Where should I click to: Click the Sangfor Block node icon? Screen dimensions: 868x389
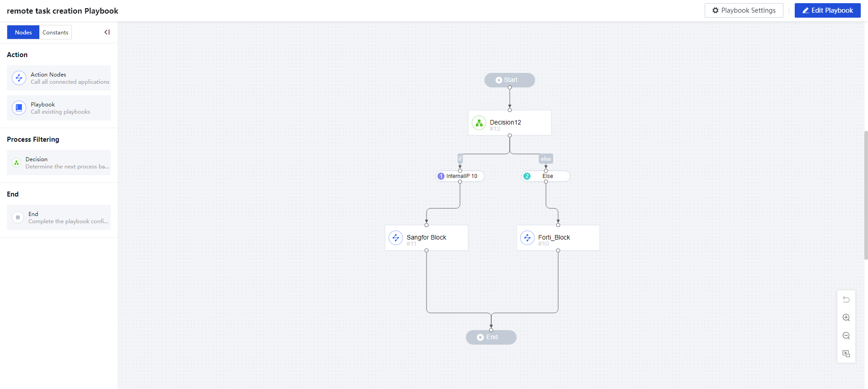coord(396,238)
